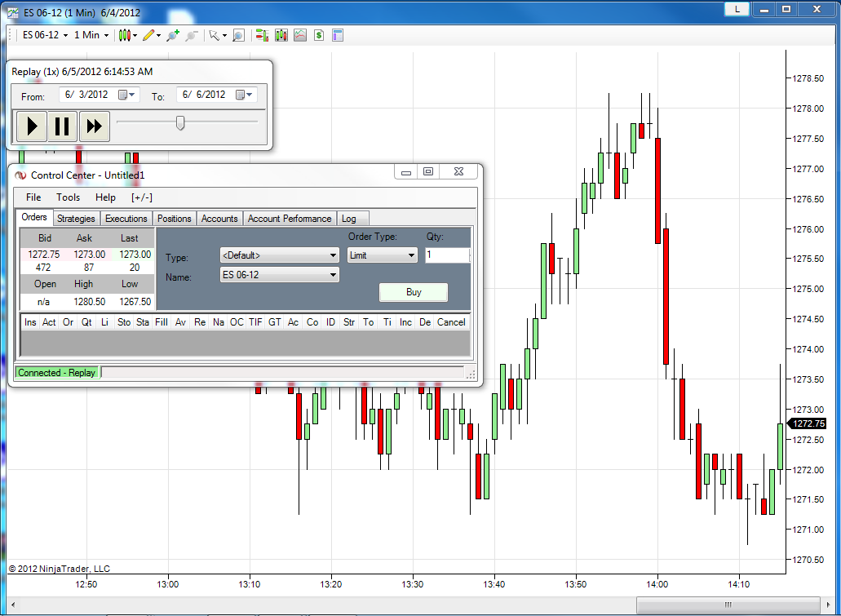
Task: Expand the Type Default dropdown
Action: click(280, 255)
